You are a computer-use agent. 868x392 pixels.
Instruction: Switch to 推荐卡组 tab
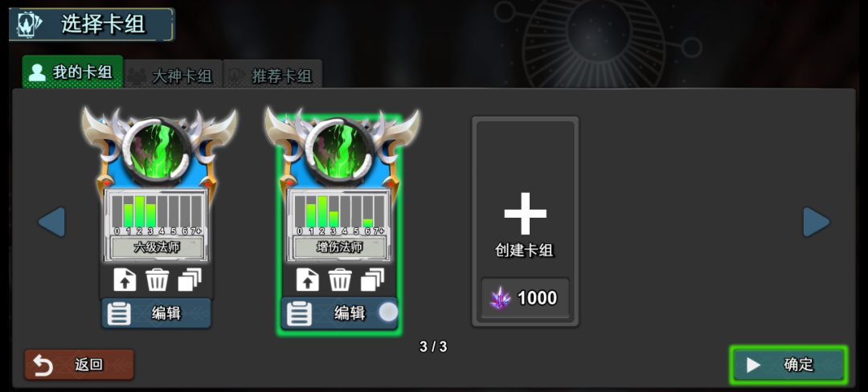[272, 75]
